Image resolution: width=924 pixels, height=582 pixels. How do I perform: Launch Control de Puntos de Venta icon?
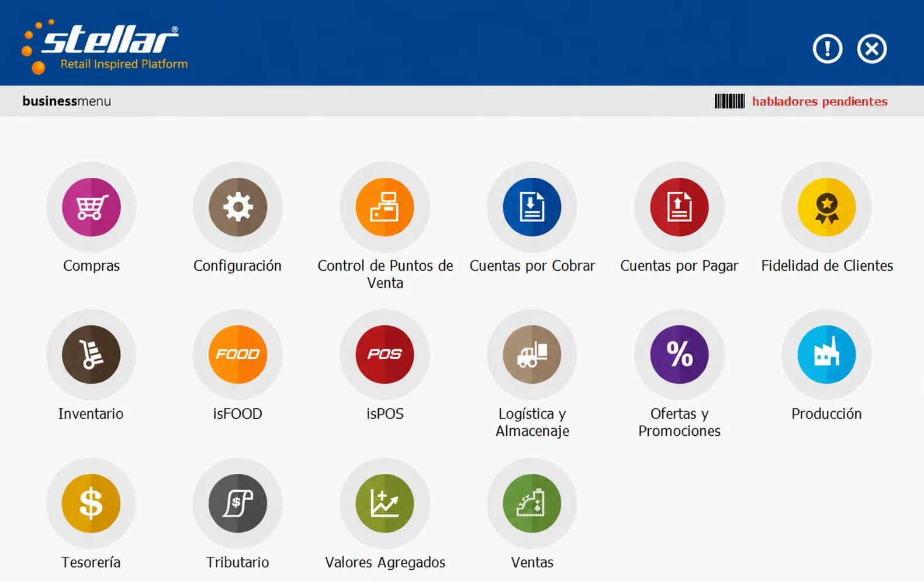point(385,207)
